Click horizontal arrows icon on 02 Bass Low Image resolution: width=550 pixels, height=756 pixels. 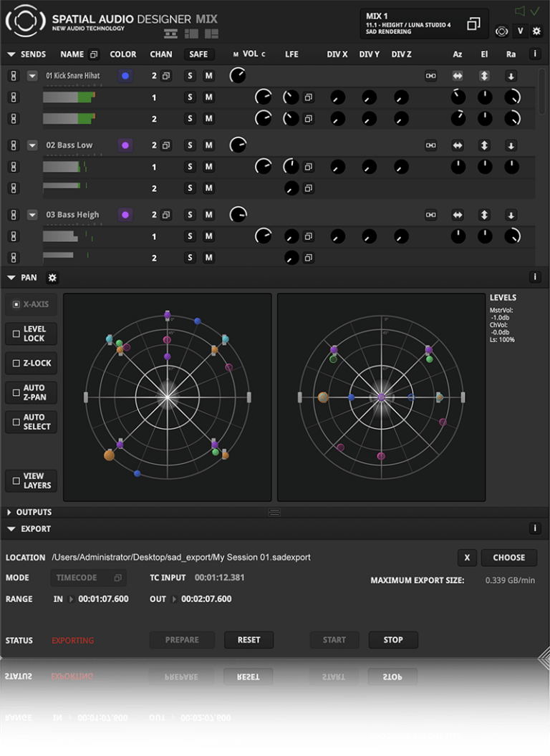click(458, 145)
